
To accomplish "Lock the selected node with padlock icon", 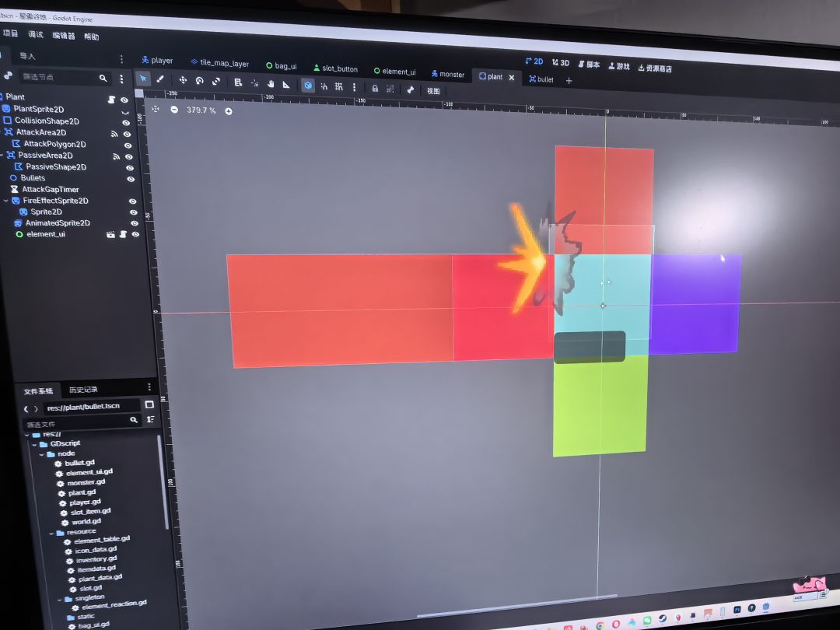I will [x=375, y=88].
